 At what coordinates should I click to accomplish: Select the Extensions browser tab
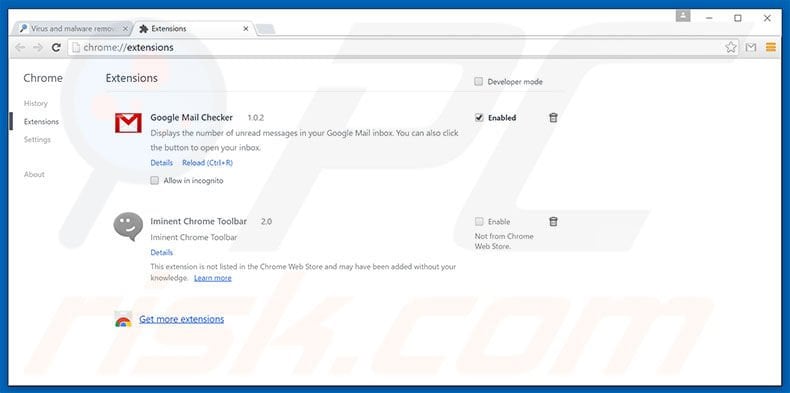coord(194,29)
